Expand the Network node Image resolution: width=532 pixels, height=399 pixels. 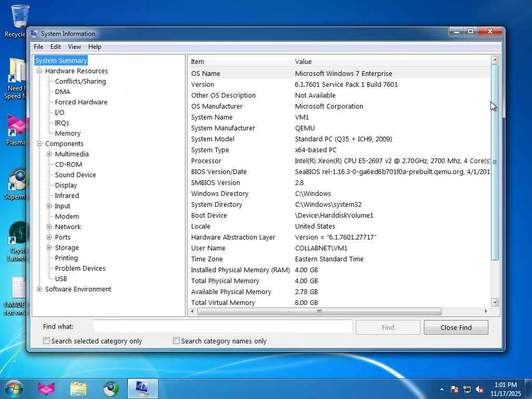(49, 227)
